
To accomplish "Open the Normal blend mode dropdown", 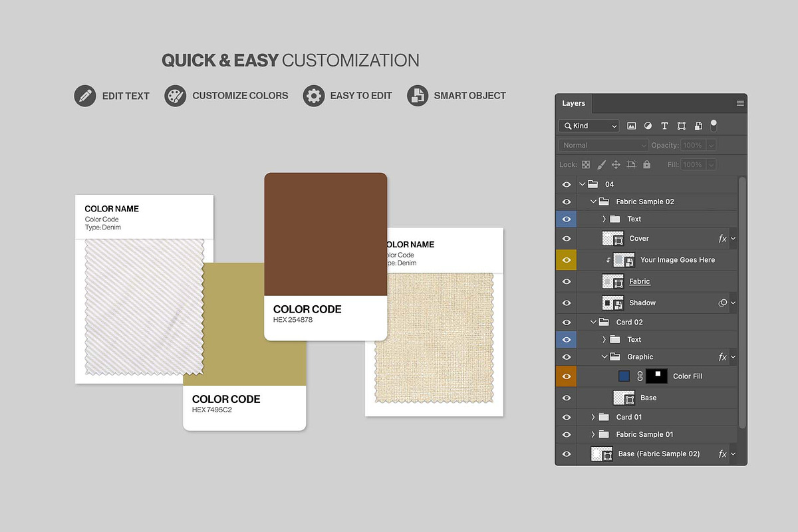I will pyautogui.click(x=603, y=145).
